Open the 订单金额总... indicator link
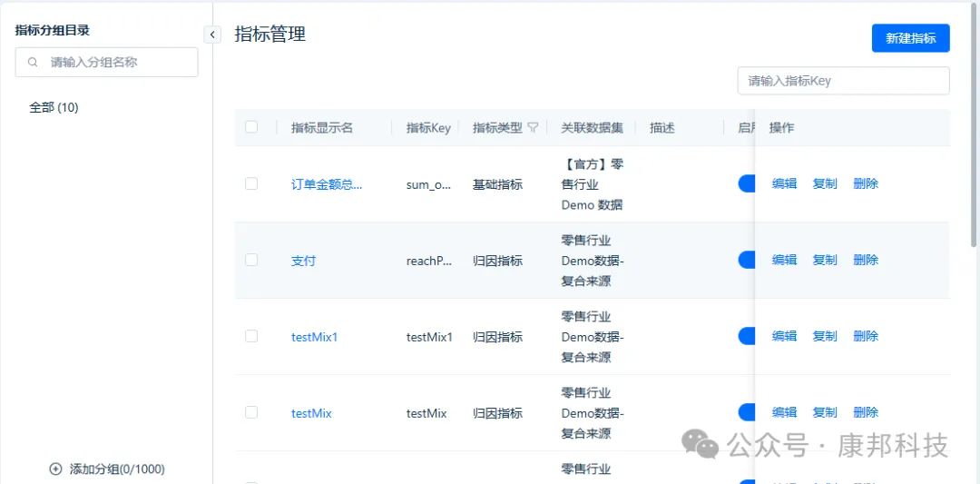Viewport: 980px width, 484px height. [327, 184]
